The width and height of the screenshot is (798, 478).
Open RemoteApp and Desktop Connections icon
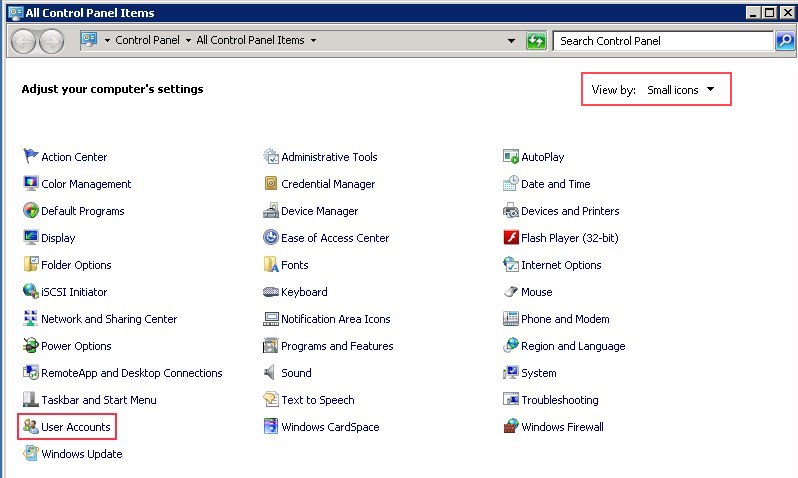(x=31, y=372)
